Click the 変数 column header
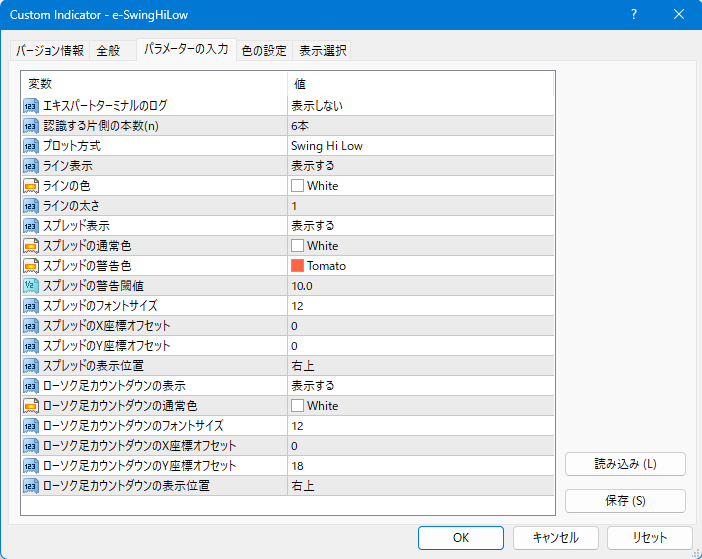The height and width of the screenshot is (559, 702). 154,84
